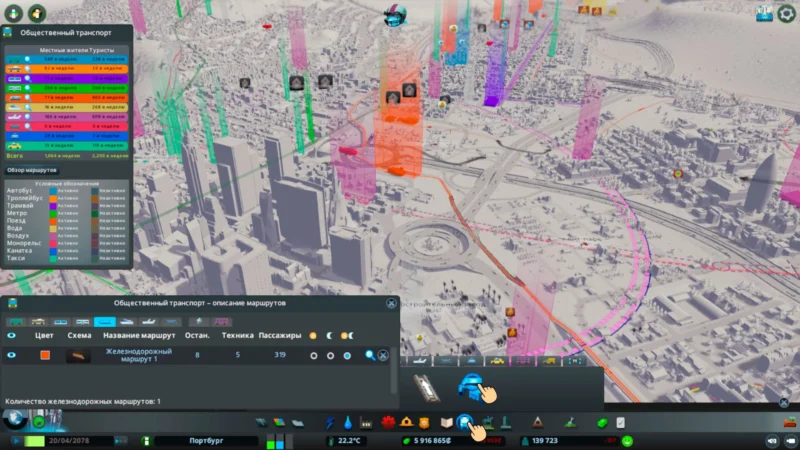Open the policies document icon
This screenshot has width=800, height=450.
click(620, 422)
